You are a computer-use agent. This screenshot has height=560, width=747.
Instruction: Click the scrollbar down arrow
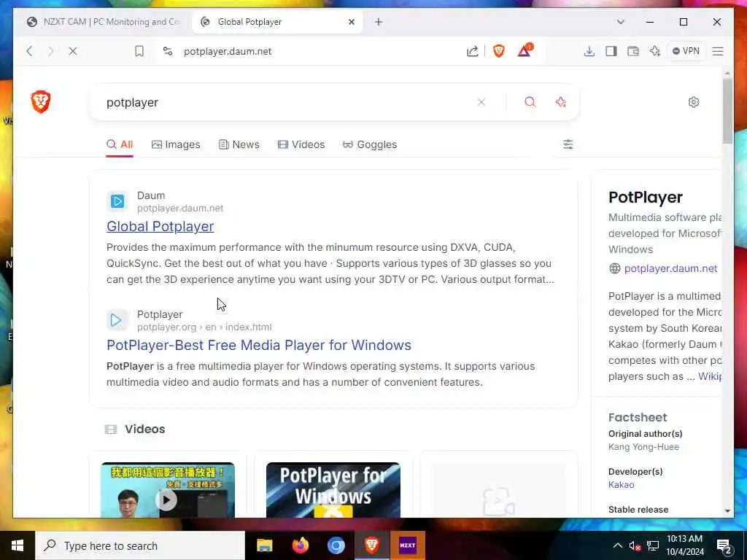[727, 510]
